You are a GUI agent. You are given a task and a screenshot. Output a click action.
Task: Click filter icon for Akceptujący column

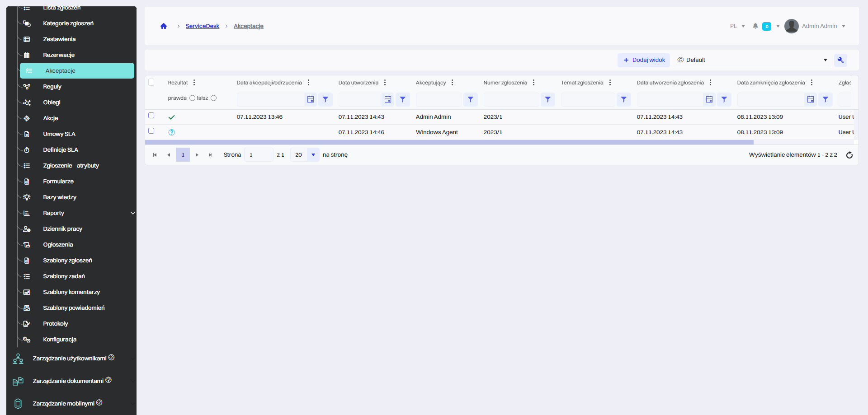pyautogui.click(x=470, y=99)
